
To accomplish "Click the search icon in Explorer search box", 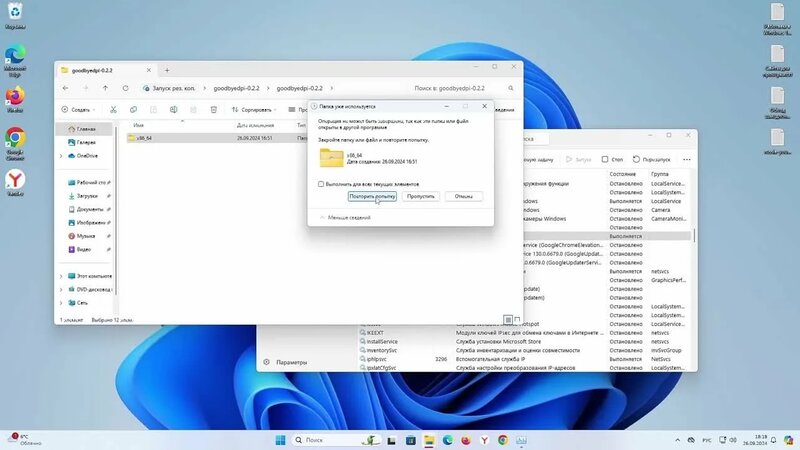I will [x=511, y=88].
